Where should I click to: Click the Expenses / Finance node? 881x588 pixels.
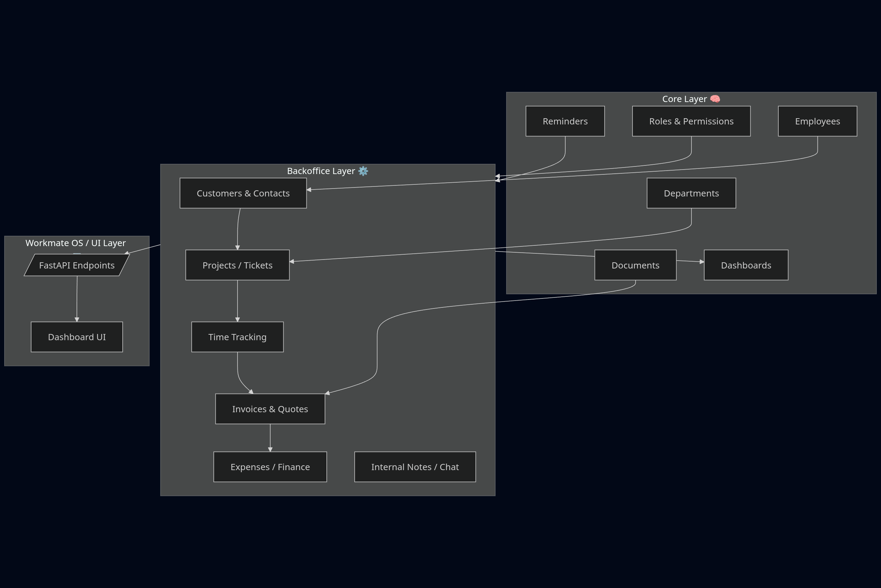coord(270,467)
